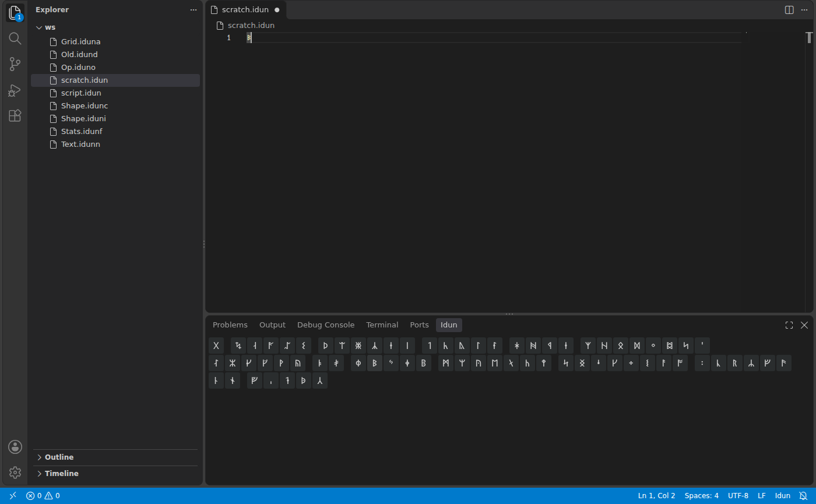Select the Idun panel tab

449,325
